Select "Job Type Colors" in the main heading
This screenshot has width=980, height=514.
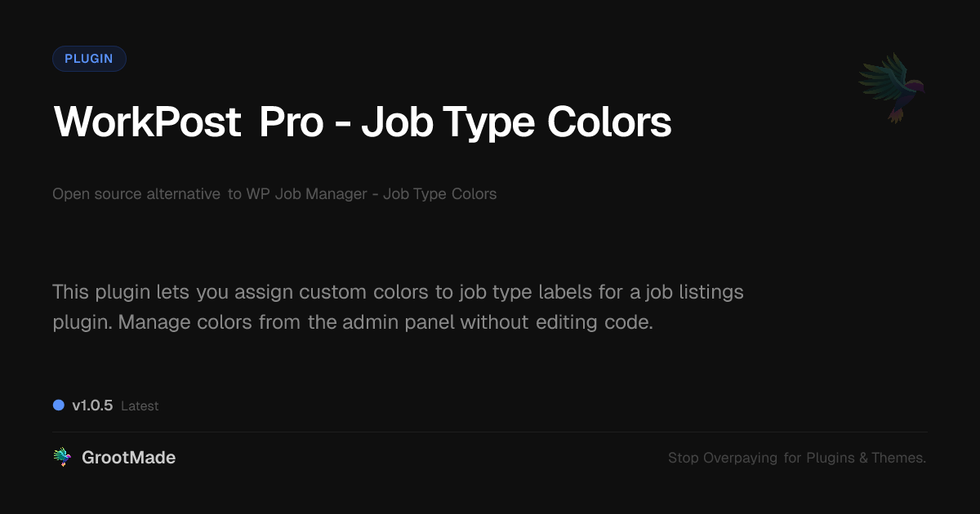517,123
